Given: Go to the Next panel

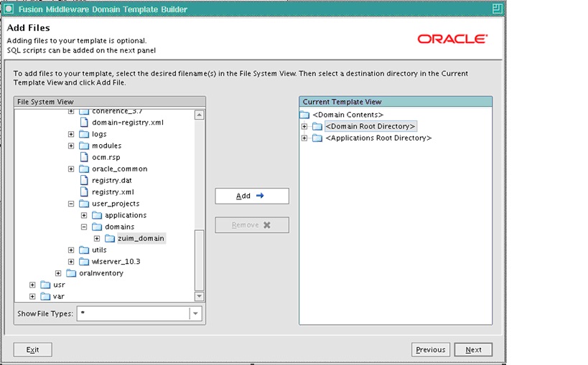Looking at the screenshot, I should pyautogui.click(x=473, y=350).
